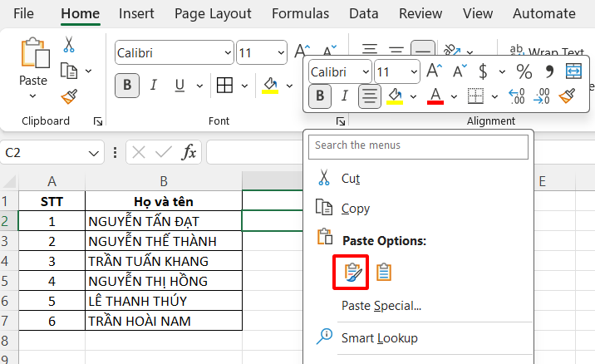
Task: Click Format Painter brush in the mini toolbar
Action: click(x=567, y=96)
